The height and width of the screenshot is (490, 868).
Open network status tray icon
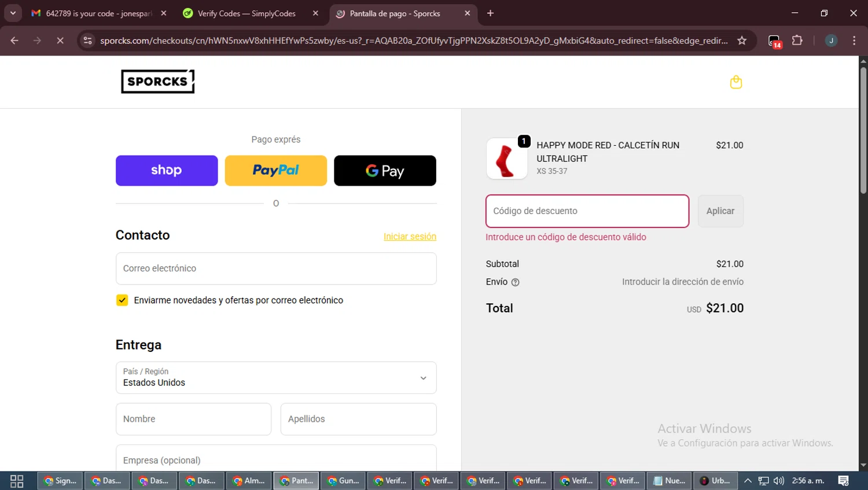764,481
